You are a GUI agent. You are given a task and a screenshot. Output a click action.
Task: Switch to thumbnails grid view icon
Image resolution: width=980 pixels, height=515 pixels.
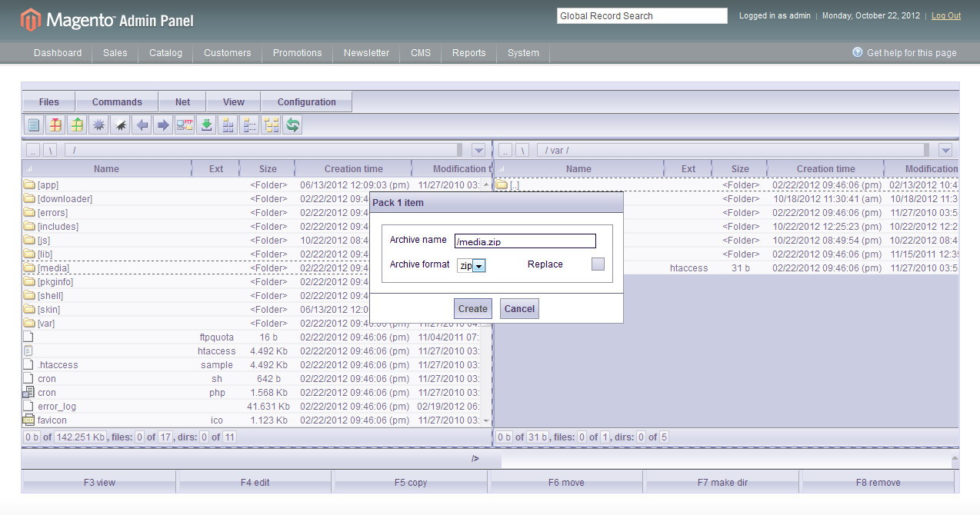tap(228, 125)
